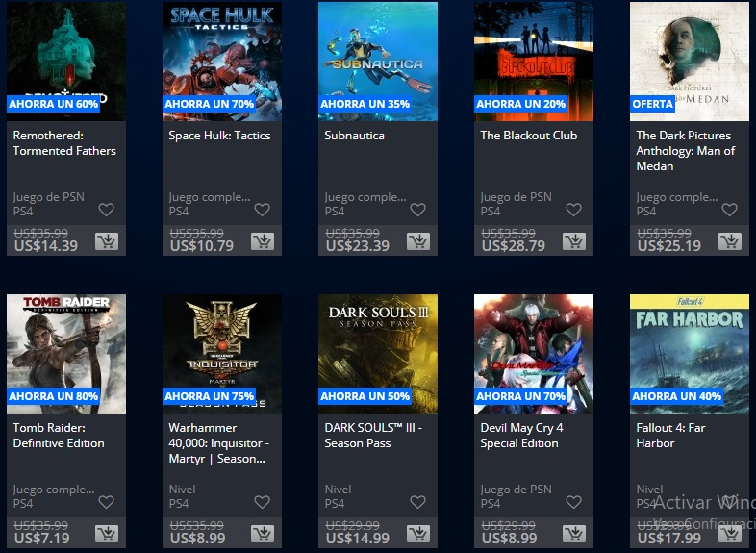
Task: Add Warhammer Inquisitor Martyr Season Pass to cart
Action: [x=263, y=533]
